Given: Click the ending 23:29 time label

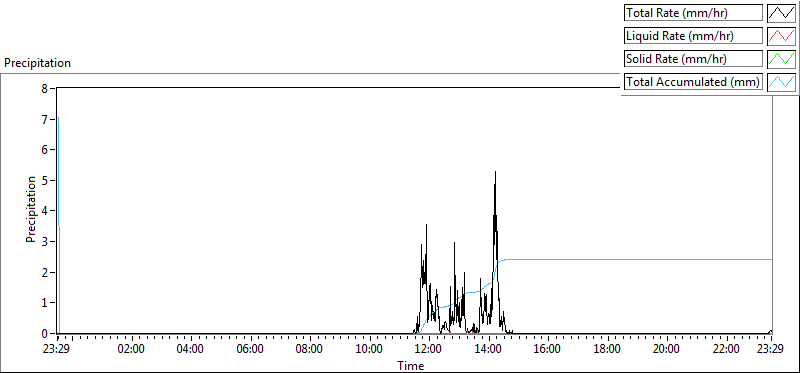Looking at the screenshot, I should [x=770, y=350].
